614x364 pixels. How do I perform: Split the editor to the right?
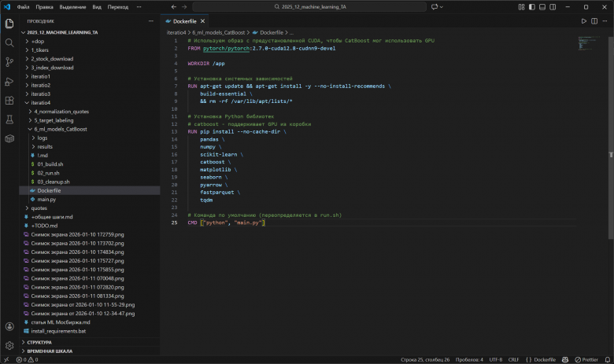tap(594, 21)
